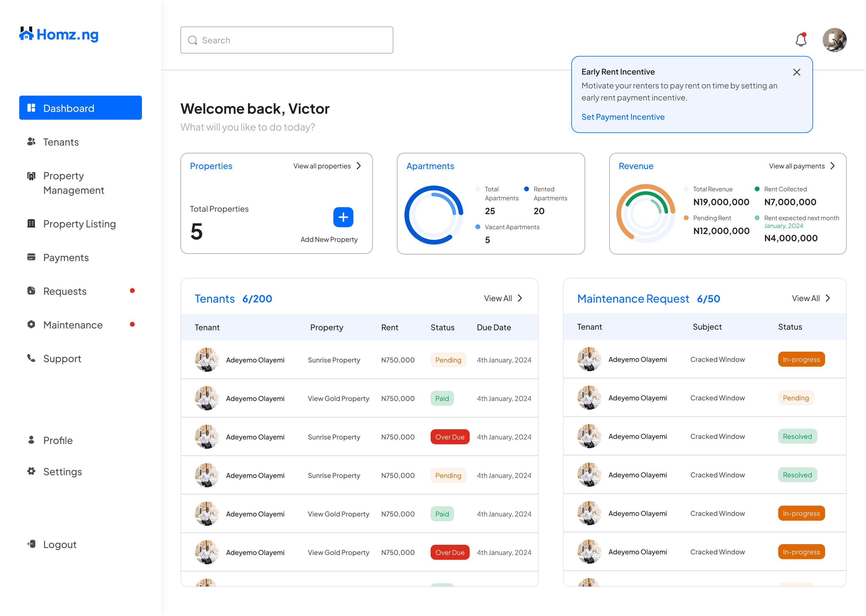Click the Property column header in Tenants table
Screen dimensions: 866x616
(x=327, y=327)
